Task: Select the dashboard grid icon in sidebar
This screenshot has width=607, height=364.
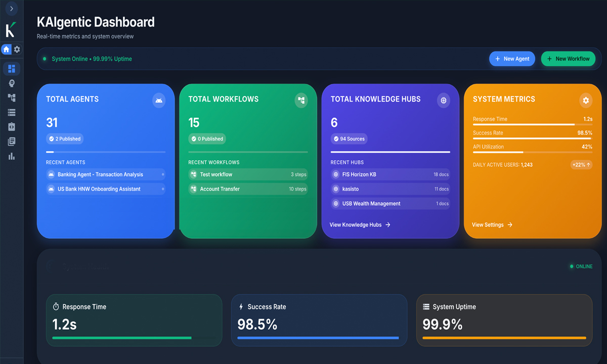Action: [12, 69]
